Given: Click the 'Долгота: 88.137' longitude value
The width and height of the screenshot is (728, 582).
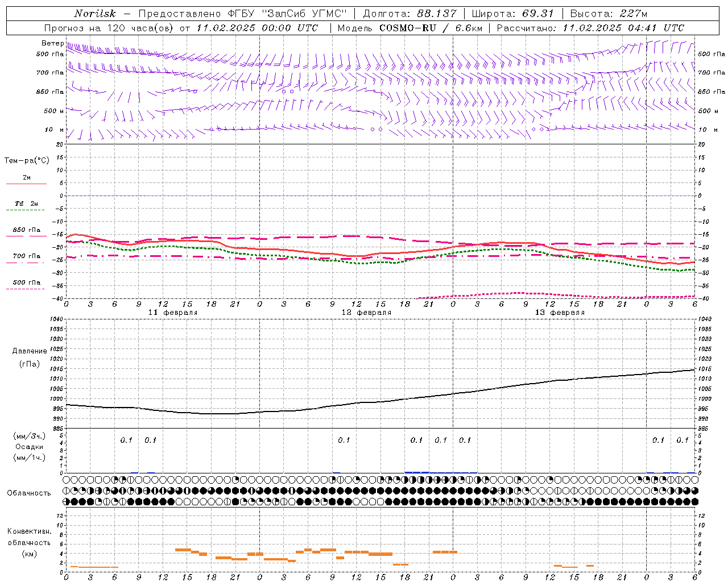Looking at the screenshot, I should 409,14.
